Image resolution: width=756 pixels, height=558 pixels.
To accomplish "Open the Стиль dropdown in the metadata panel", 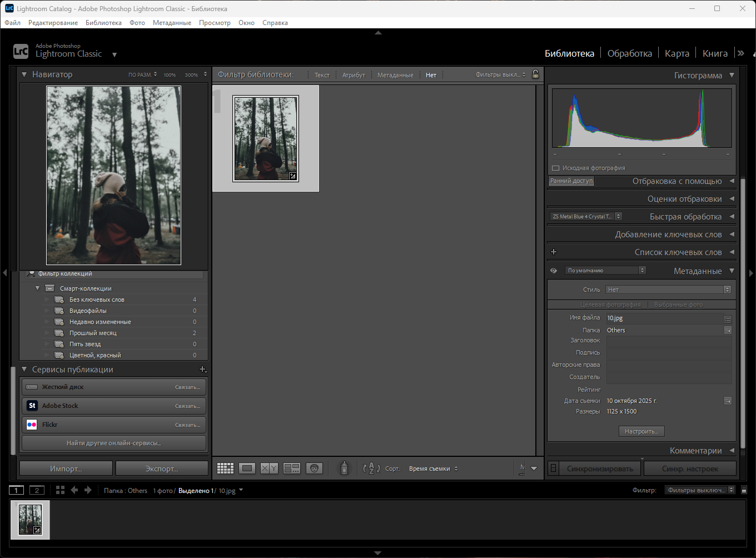I will click(x=668, y=290).
